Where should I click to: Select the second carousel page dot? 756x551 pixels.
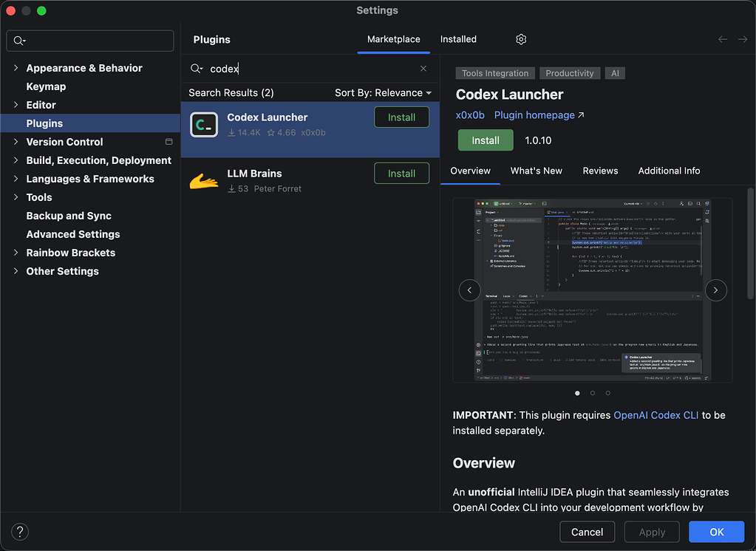[593, 394]
